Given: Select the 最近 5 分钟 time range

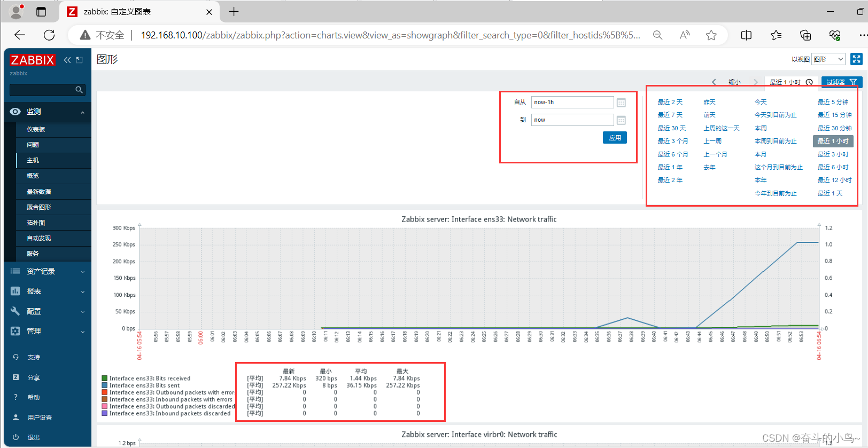Looking at the screenshot, I should click(x=833, y=102).
